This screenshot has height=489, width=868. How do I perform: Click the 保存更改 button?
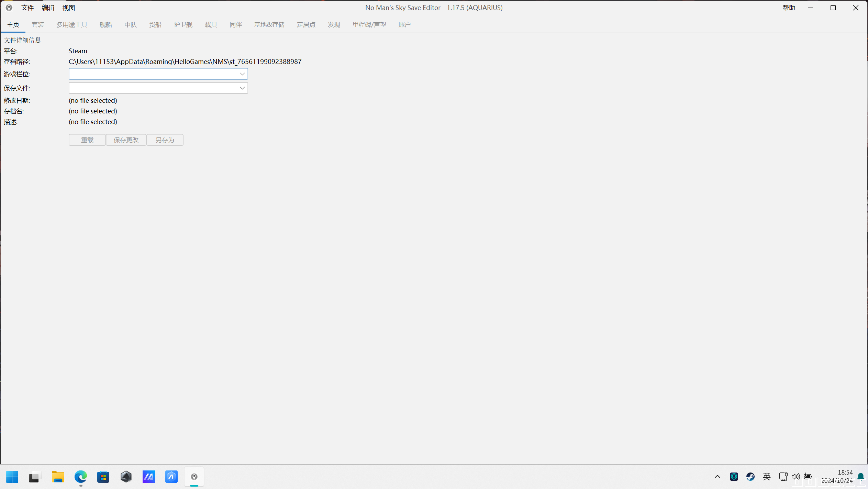(x=126, y=140)
